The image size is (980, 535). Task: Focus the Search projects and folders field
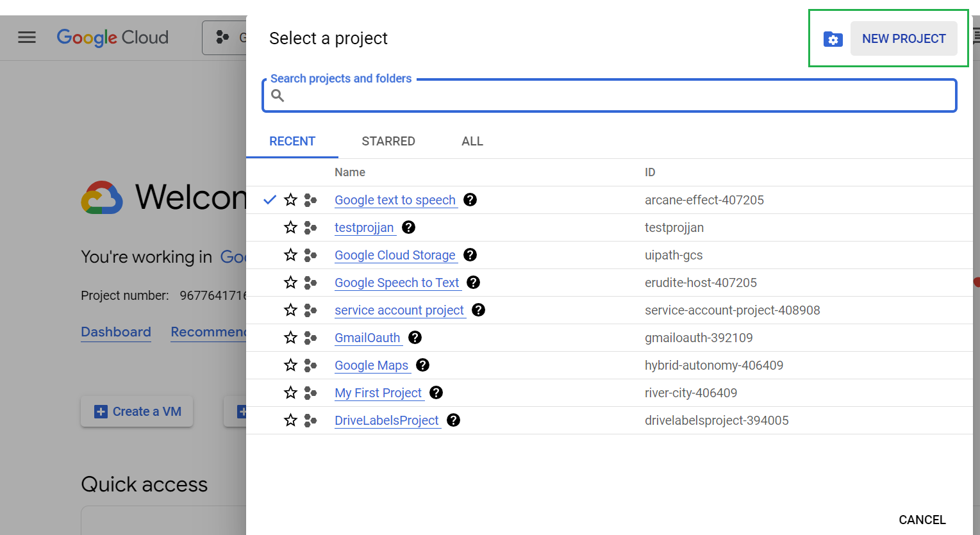tap(610, 95)
